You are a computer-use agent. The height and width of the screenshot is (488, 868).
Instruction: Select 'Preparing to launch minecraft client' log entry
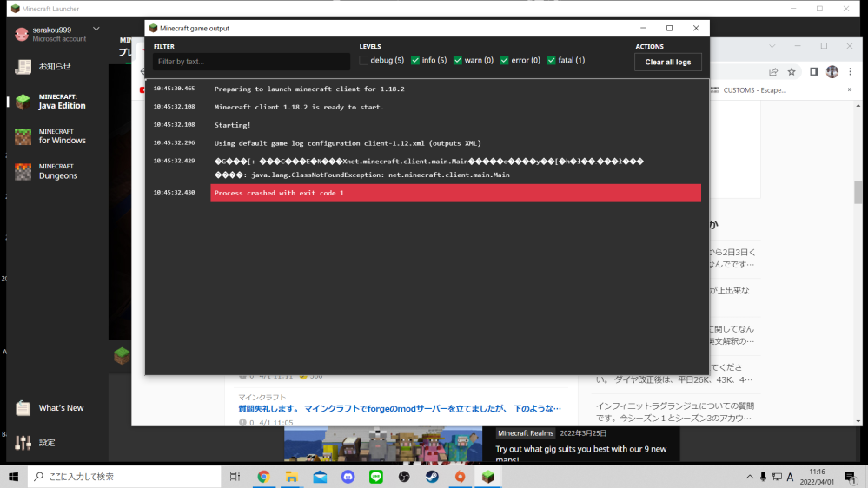click(x=309, y=89)
